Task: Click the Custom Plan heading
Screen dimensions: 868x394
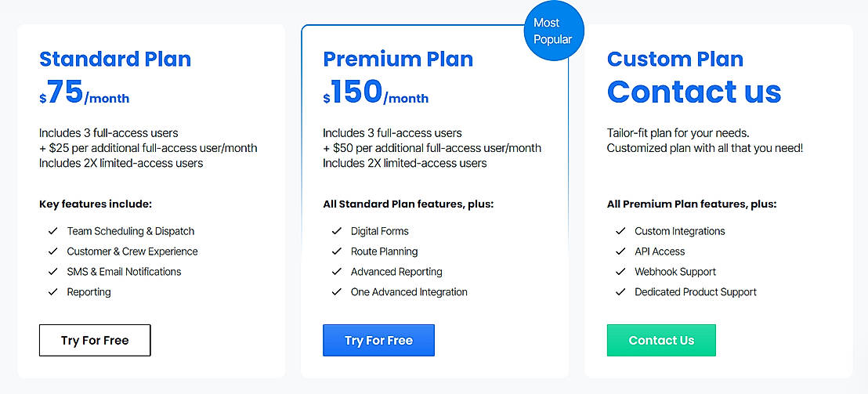Action: 675,59
